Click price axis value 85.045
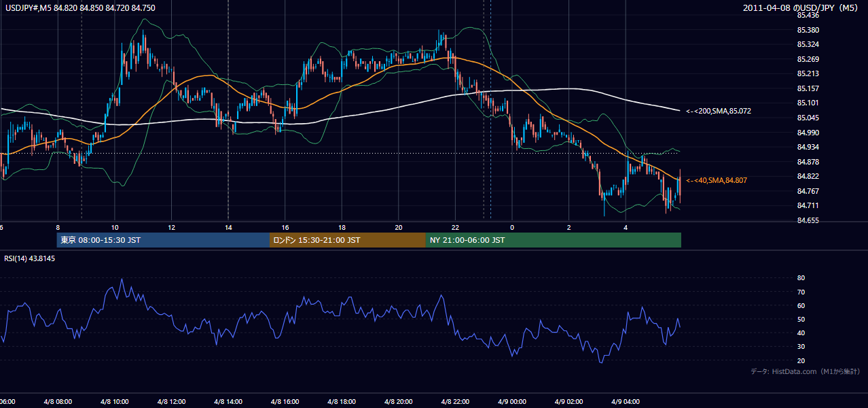The width and height of the screenshot is (868, 408). tap(808, 118)
